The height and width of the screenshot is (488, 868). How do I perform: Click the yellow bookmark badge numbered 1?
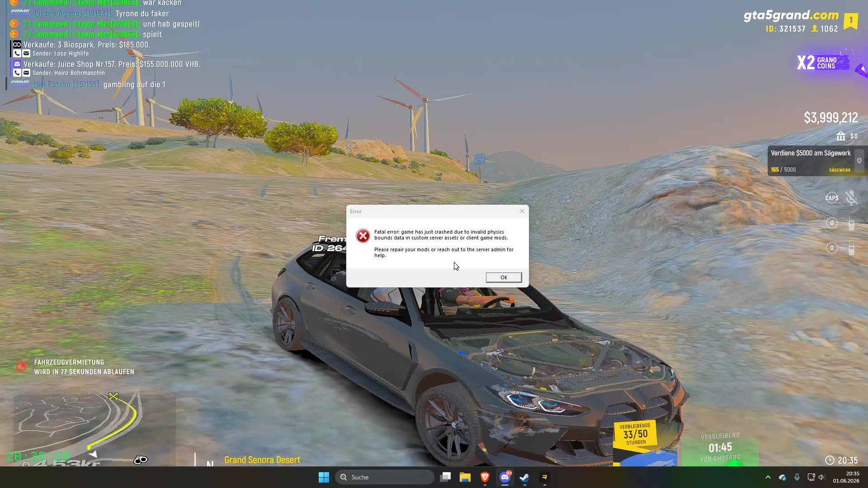pos(851,21)
